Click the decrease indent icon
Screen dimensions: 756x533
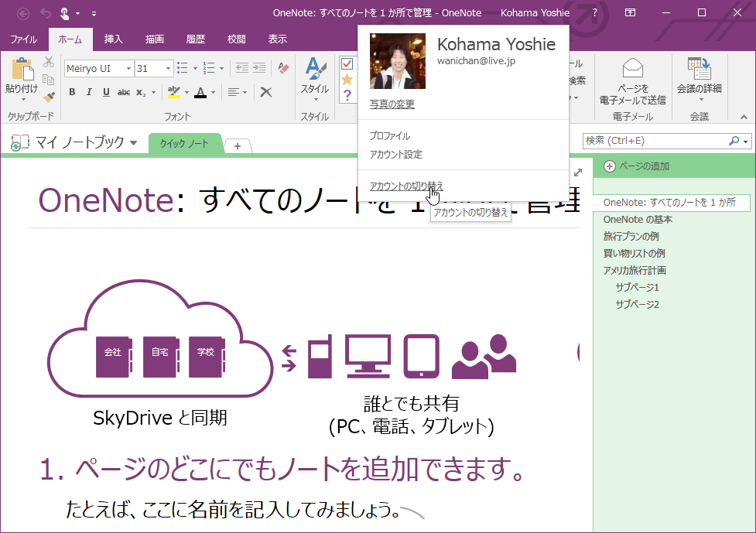pyautogui.click(x=242, y=68)
